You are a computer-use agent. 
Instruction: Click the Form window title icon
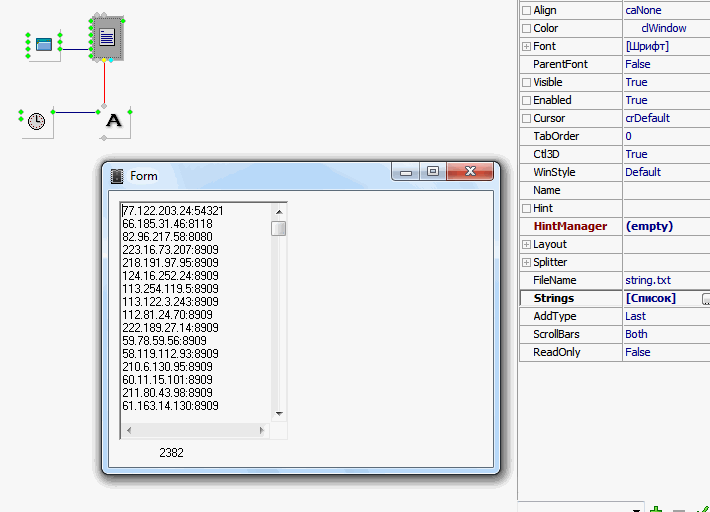click(117, 176)
